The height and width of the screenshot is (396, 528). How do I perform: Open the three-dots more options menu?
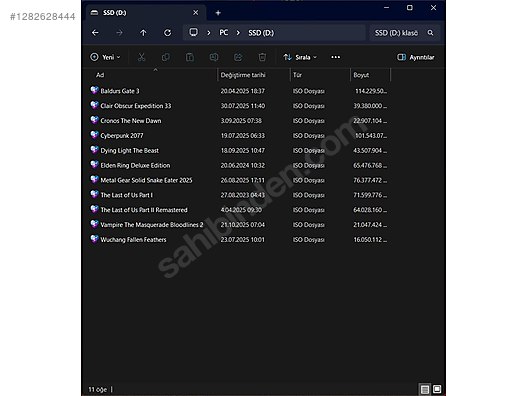pyautogui.click(x=335, y=57)
